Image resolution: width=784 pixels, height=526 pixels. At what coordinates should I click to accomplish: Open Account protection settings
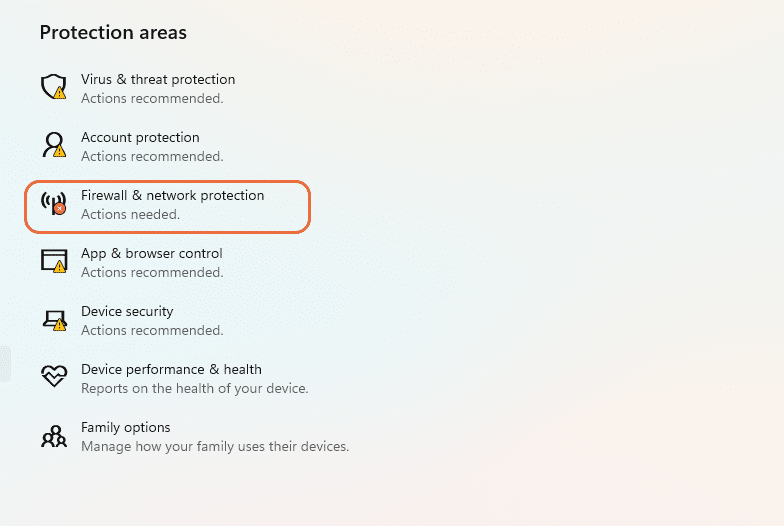140,138
